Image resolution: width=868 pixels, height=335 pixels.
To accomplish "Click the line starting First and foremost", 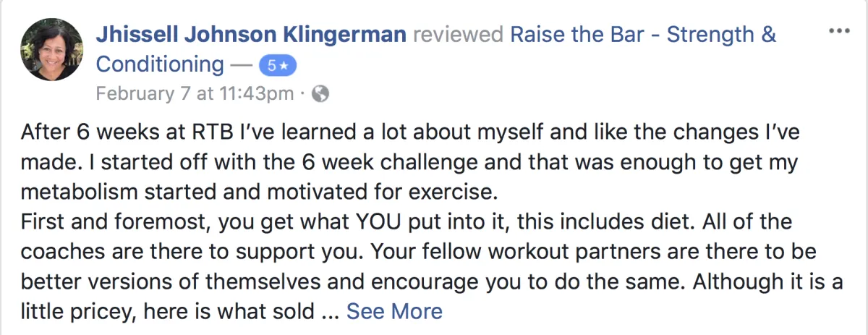I will click(x=407, y=223).
